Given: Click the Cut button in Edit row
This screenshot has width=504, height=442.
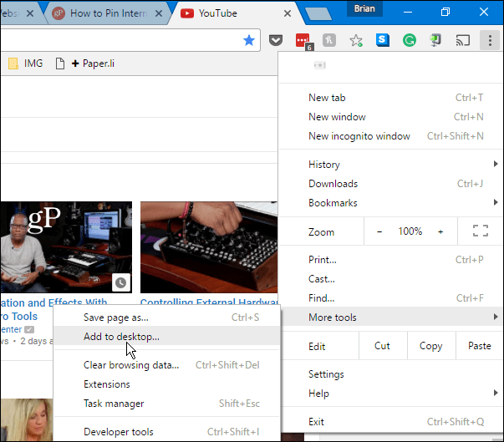Looking at the screenshot, I should pyautogui.click(x=383, y=346).
